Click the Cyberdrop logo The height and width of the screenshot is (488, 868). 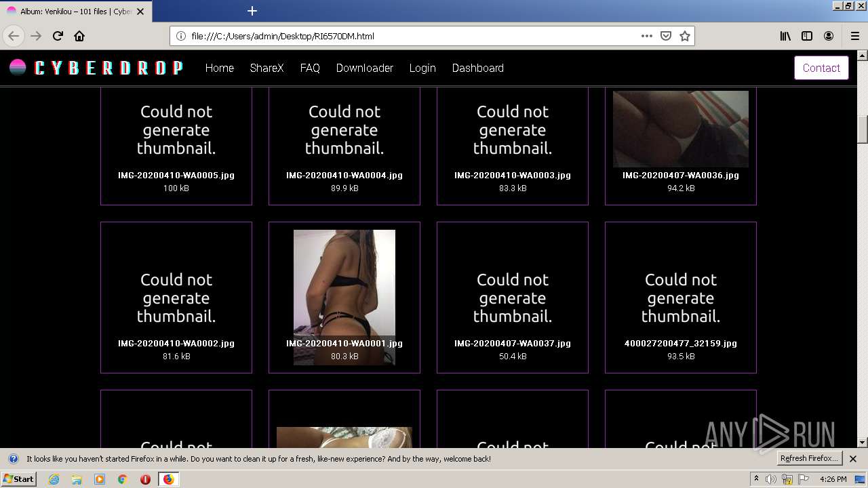pyautogui.click(x=96, y=68)
